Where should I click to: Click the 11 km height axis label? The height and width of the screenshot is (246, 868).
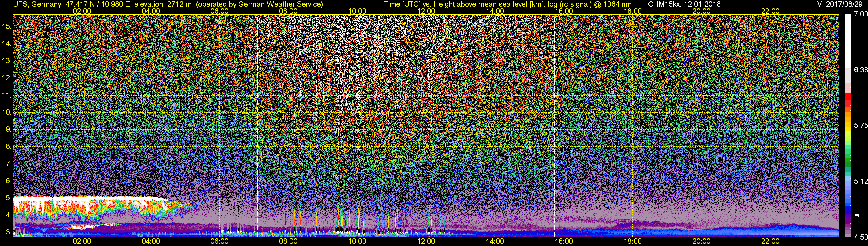click(6, 95)
